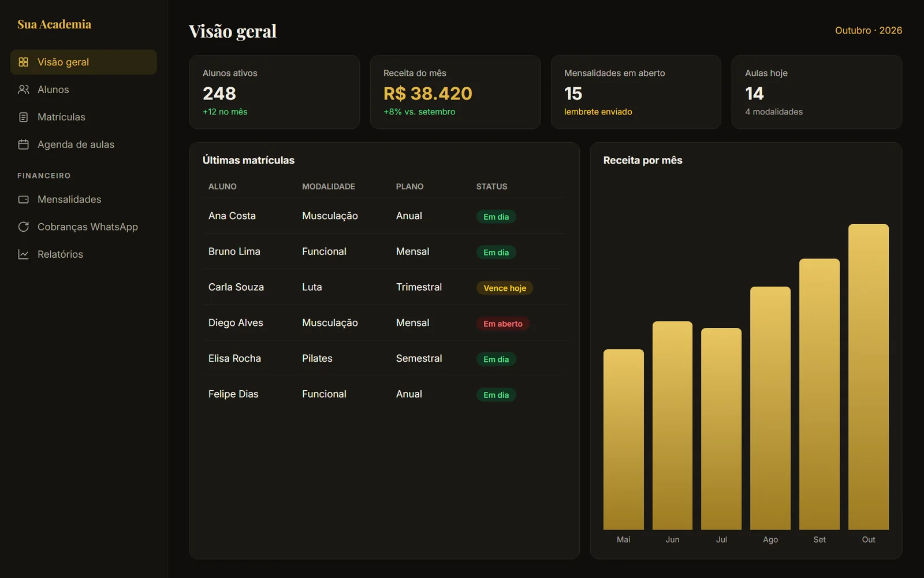The width and height of the screenshot is (924, 578).
Task: Click the Ago month label
Action: 770,539
